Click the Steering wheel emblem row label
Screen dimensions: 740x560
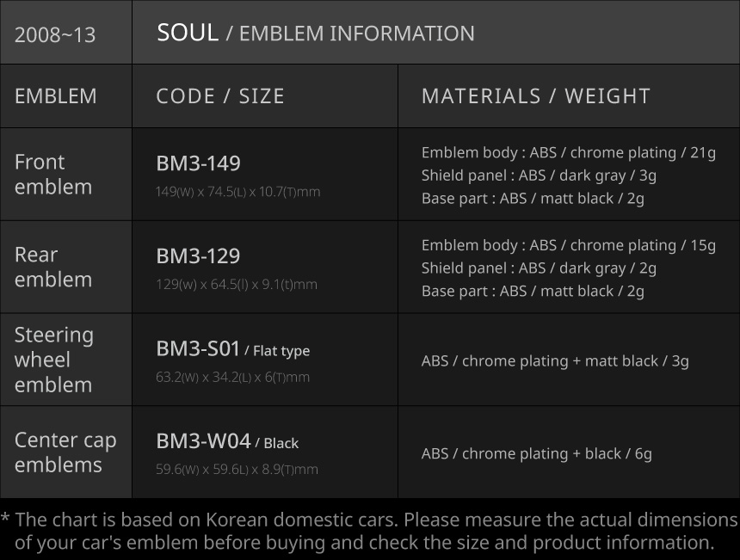click(54, 360)
